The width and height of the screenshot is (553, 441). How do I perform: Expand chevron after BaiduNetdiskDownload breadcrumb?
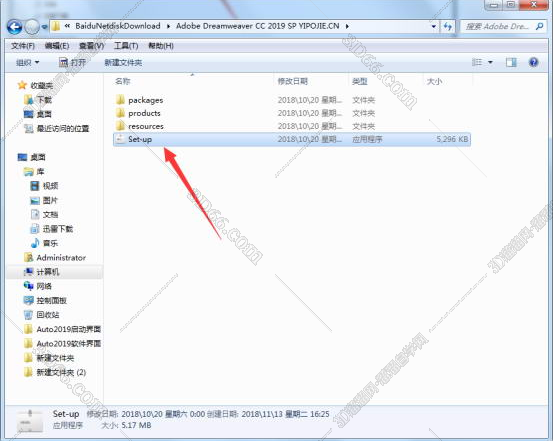coord(168,26)
